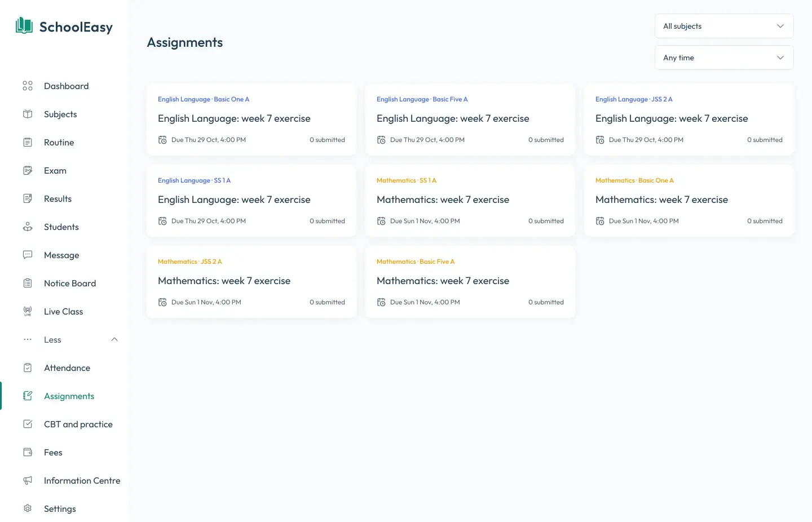This screenshot has width=812, height=522.
Task: Navigate to Exam in the sidebar
Action: [x=55, y=170]
